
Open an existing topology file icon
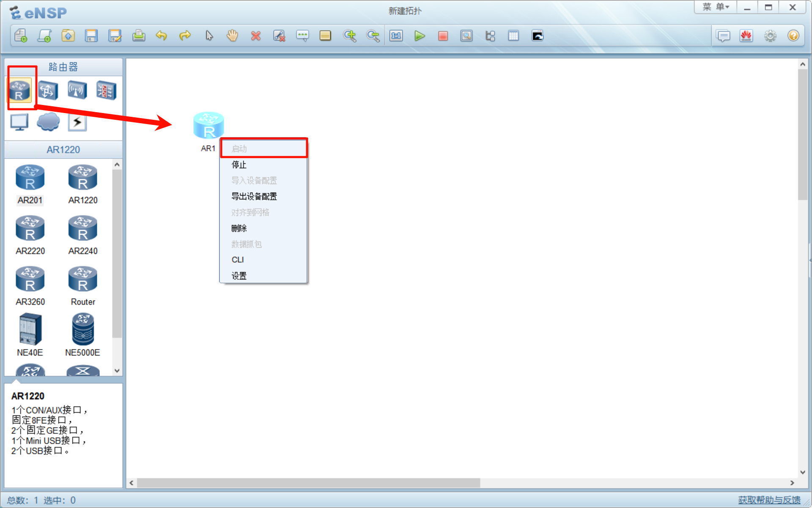pyautogui.click(x=68, y=36)
